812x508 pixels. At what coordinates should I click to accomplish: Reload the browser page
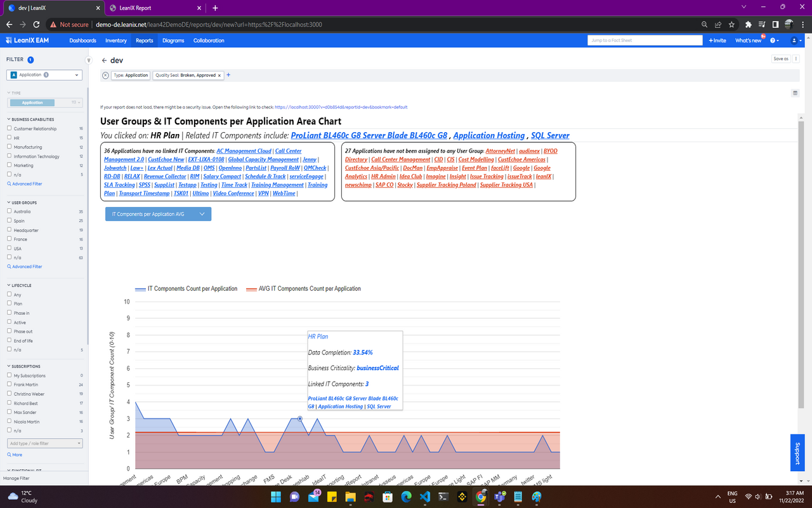pyautogui.click(x=37, y=24)
